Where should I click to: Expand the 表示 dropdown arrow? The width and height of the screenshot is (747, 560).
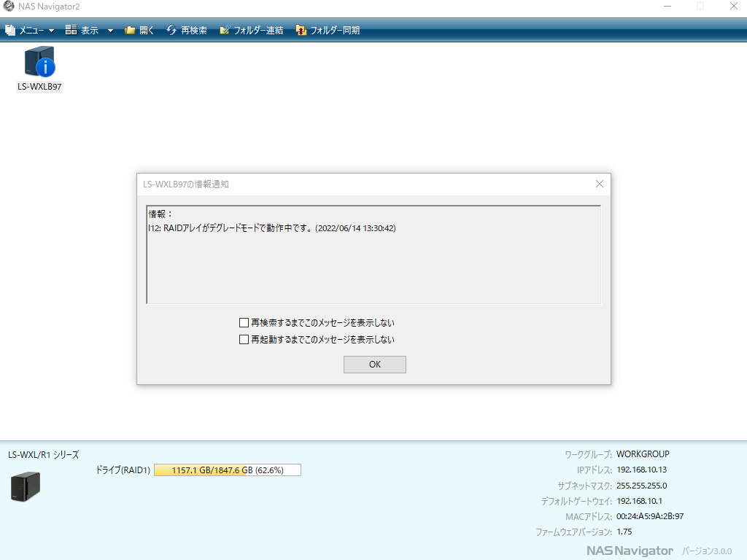pyautogui.click(x=110, y=31)
